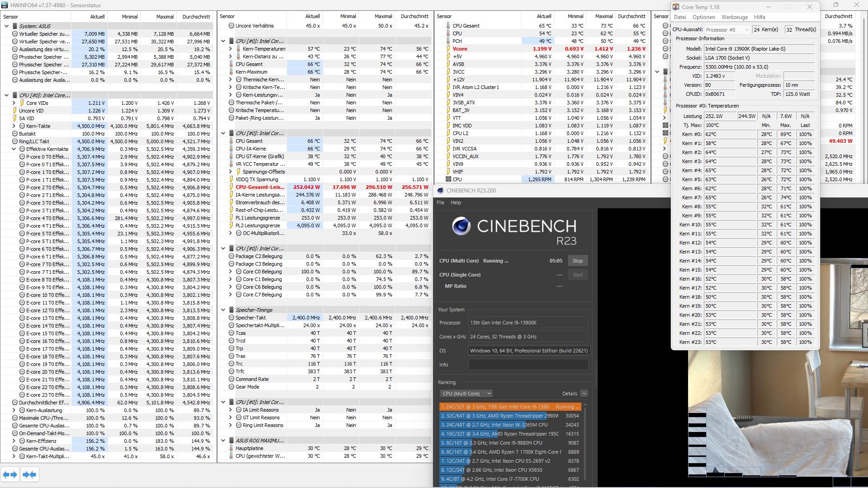Open Hilfe menu in Core Temp
The width and height of the screenshot is (868, 488).
tap(760, 17)
